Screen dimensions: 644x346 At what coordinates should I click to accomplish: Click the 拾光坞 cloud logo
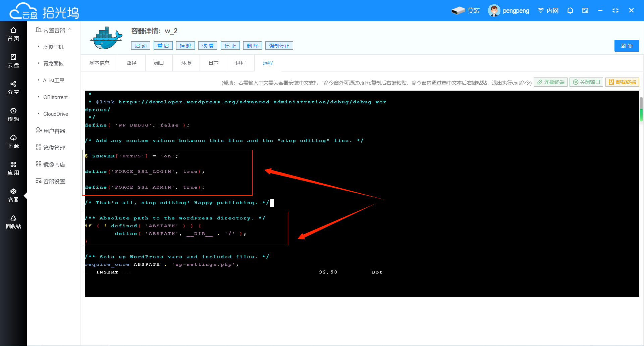coord(44,11)
